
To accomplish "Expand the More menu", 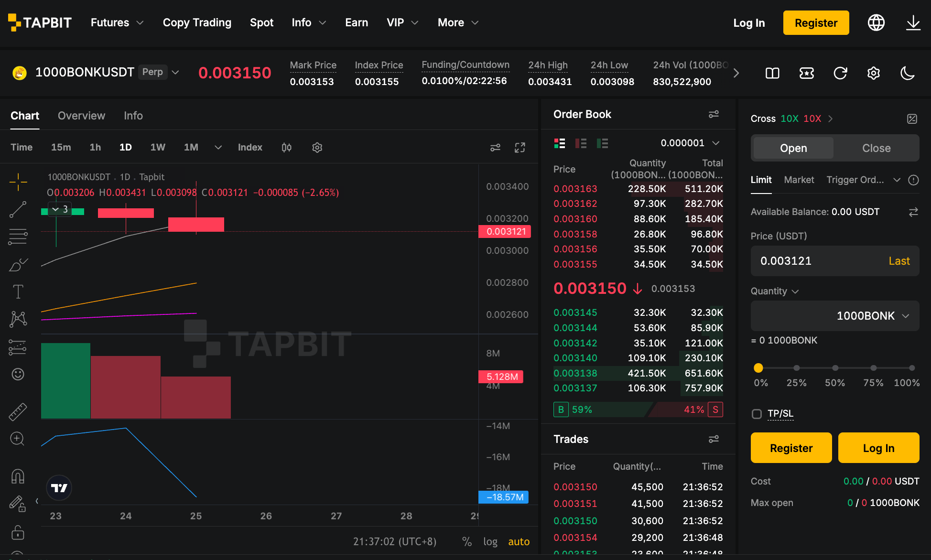I will pos(458,22).
